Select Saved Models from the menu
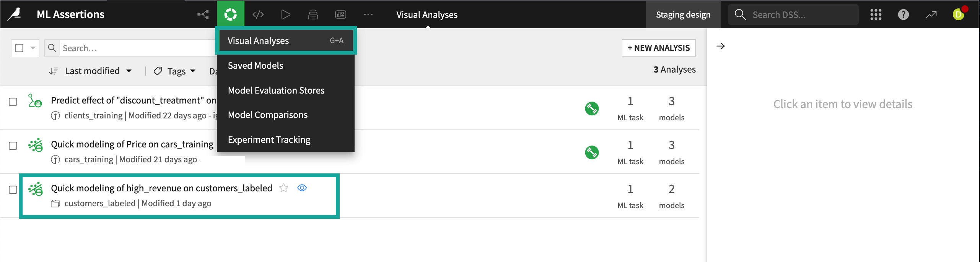The height and width of the screenshot is (262, 980). (x=255, y=65)
